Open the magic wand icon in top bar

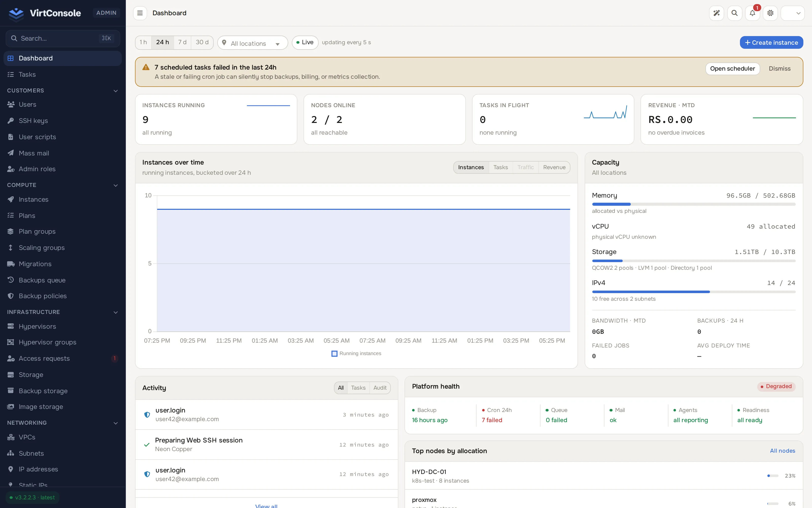716,13
